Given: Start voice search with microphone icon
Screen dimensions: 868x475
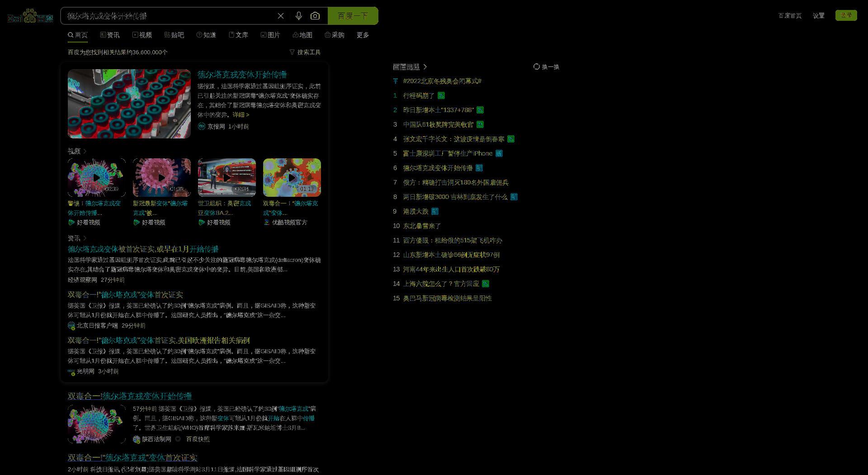Looking at the screenshot, I should click(x=298, y=16).
